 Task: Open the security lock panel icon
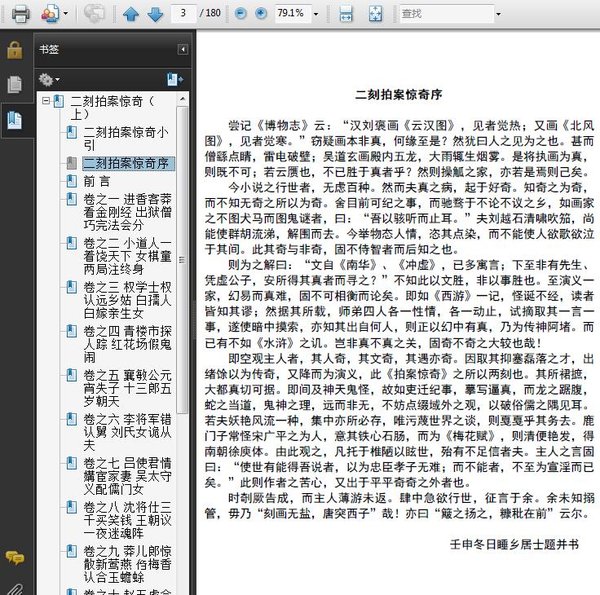point(14,50)
